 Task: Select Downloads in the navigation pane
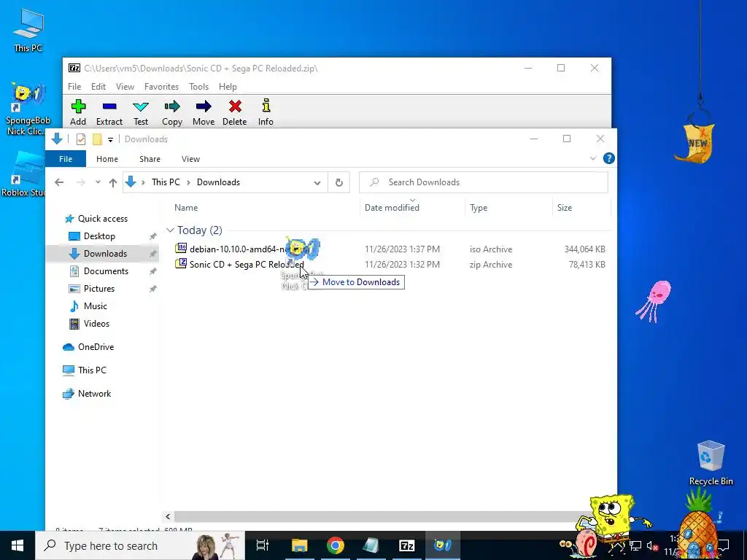[x=105, y=254]
